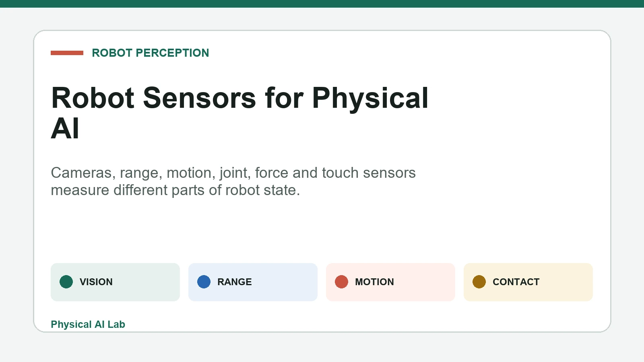Click the word CONTACT label text
Viewport: 644px width, 362px height.
pos(516,282)
